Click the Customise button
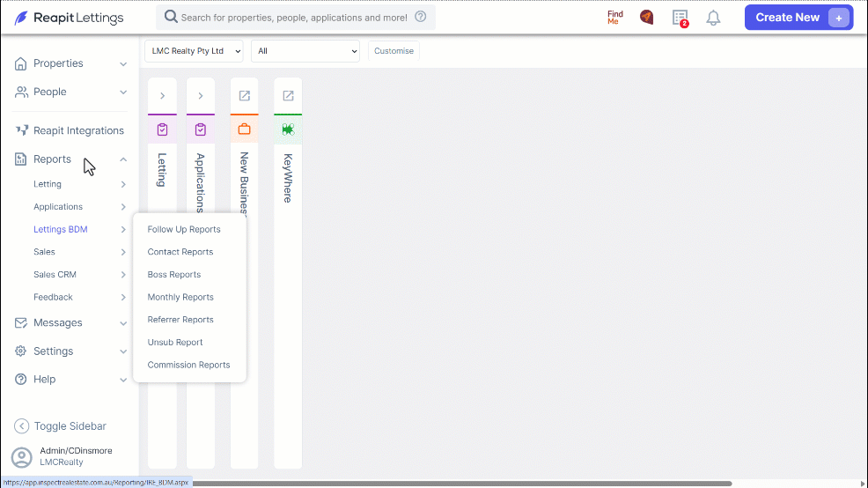Image resolution: width=868 pixels, height=488 pixels. 394,51
